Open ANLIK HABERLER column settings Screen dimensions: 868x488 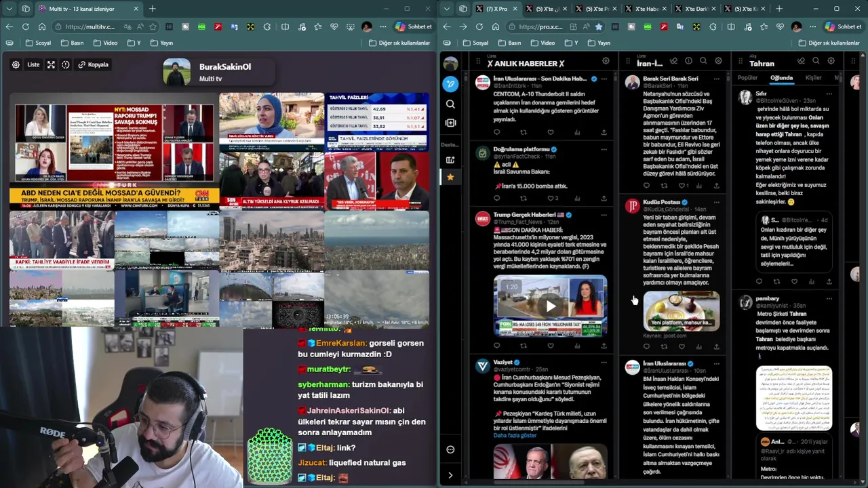pos(606,61)
